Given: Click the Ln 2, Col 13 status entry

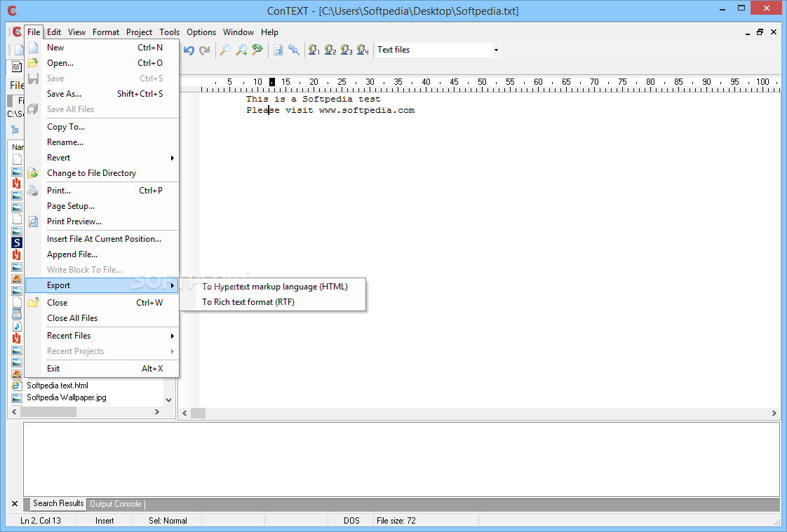Looking at the screenshot, I should [x=41, y=521].
